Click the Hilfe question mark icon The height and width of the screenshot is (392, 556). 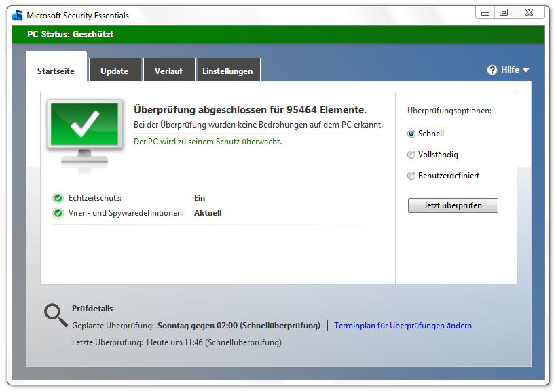coord(492,69)
